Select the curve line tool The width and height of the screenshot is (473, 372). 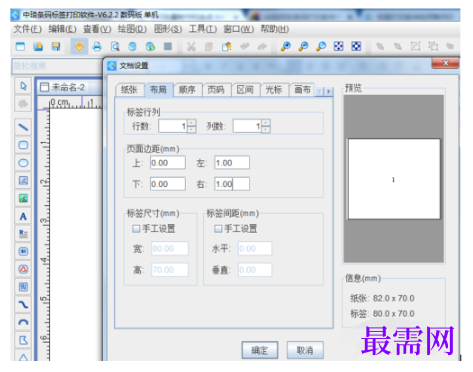(23, 305)
